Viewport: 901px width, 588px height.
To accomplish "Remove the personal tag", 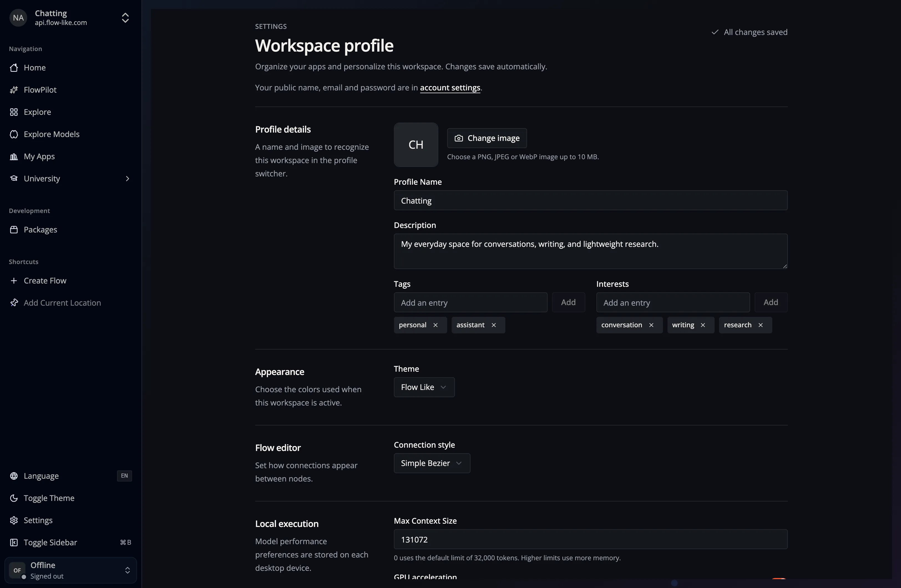I will click(435, 325).
